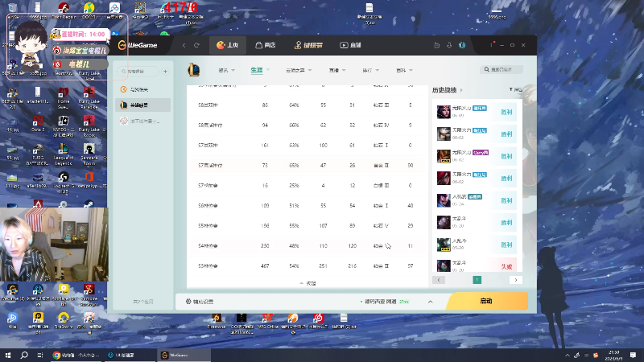644x362 pixels.
Task: Click the S7 row showing 73 games
Action: click(307, 166)
